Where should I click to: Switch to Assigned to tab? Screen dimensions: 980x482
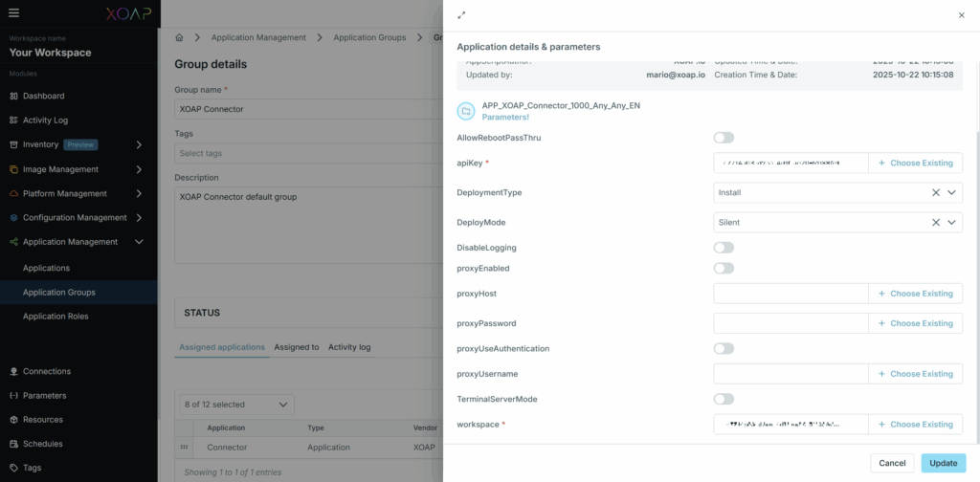[x=297, y=347]
